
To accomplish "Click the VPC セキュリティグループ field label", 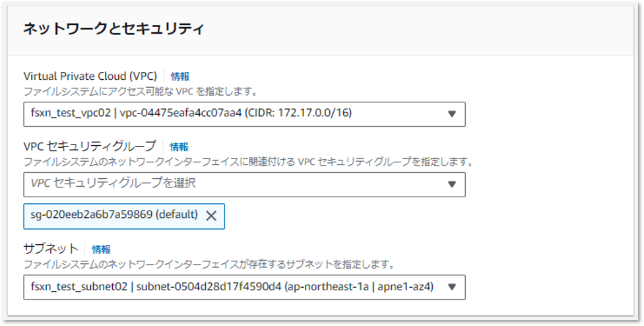I will click(x=90, y=146).
